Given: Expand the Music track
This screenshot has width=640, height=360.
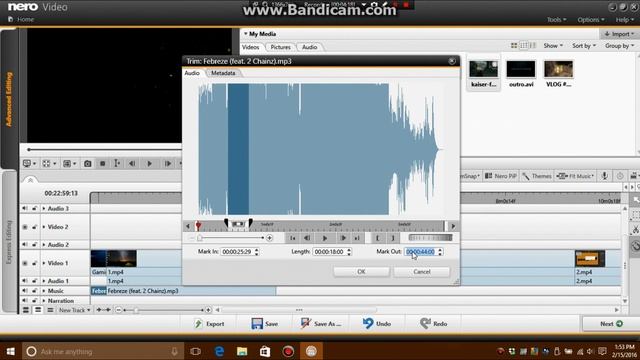Looking at the screenshot, I should coord(44,291).
